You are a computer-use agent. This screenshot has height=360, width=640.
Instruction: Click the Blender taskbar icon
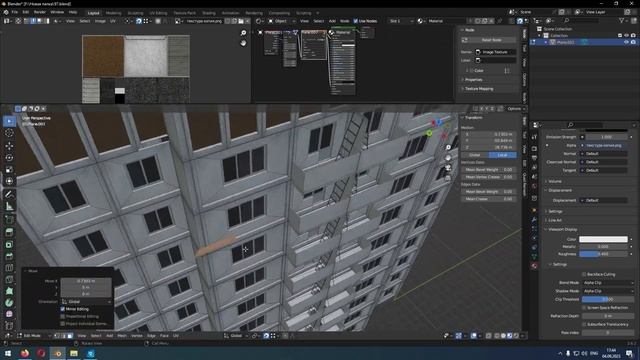pos(58,353)
